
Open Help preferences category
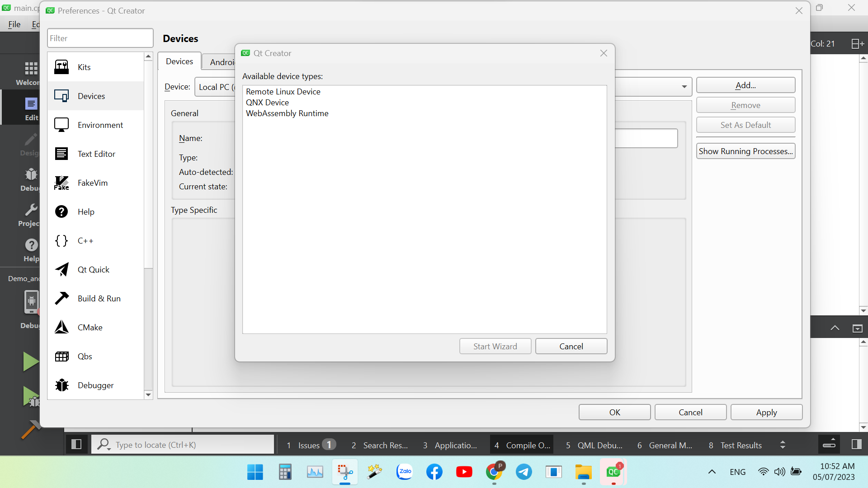tap(95, 211)
